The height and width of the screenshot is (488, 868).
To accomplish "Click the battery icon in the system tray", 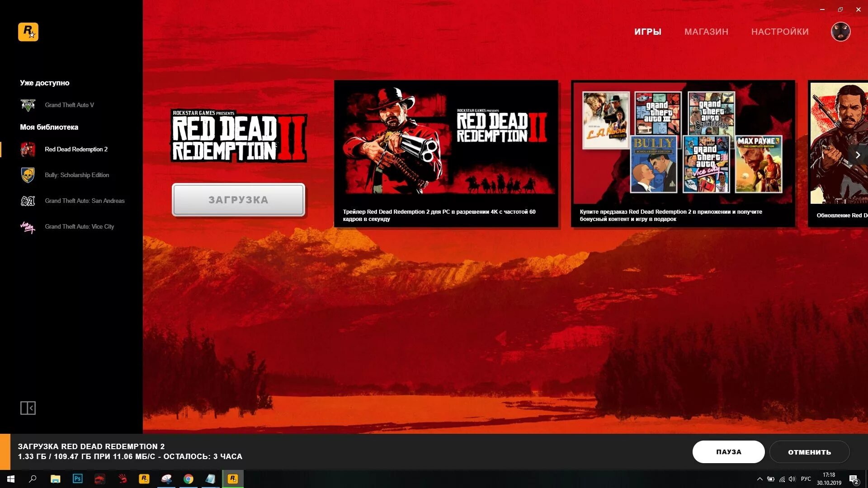I will point(771,479).
